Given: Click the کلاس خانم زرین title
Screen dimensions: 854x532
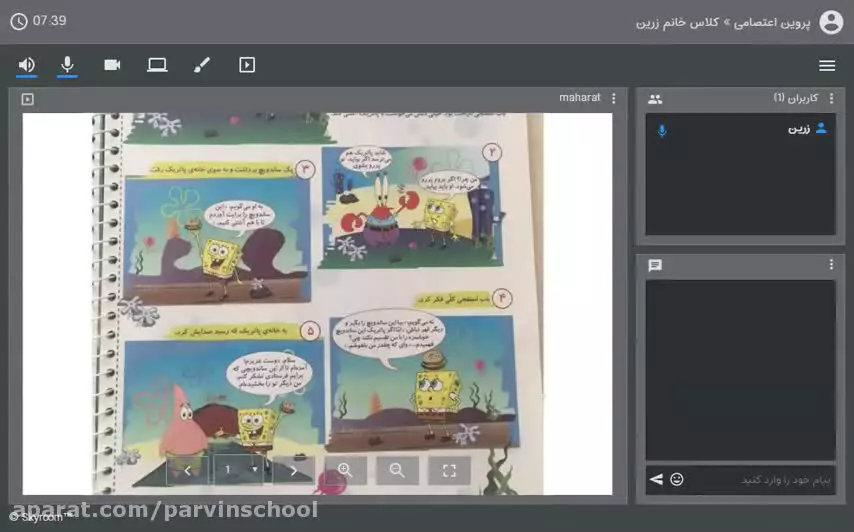Looking at the screenshot, I should pyautogui.click(x=677, y=23).
